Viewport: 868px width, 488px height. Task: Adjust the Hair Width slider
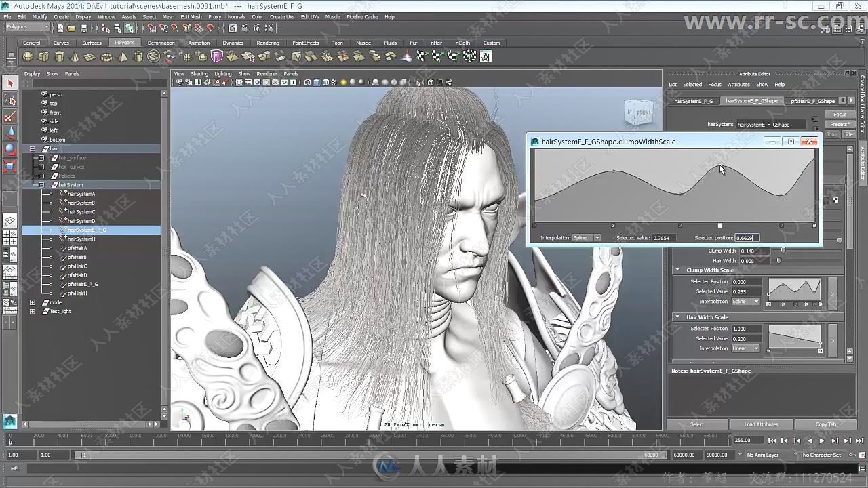779,260
